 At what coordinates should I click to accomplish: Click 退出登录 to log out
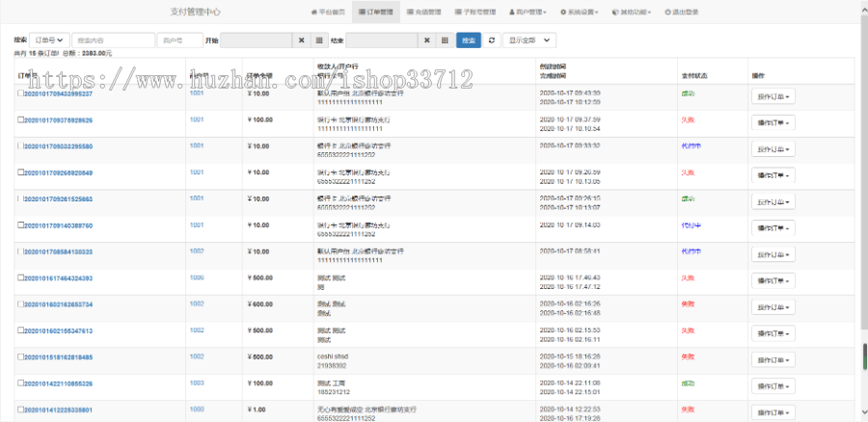(x=682, y=12)
